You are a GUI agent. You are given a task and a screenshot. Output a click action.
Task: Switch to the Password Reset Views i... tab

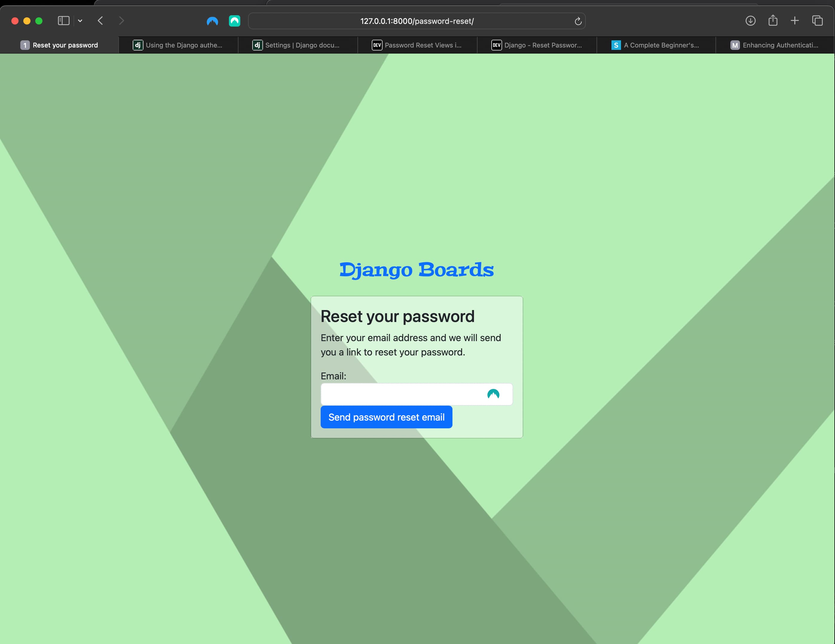[x=417, y=45]
